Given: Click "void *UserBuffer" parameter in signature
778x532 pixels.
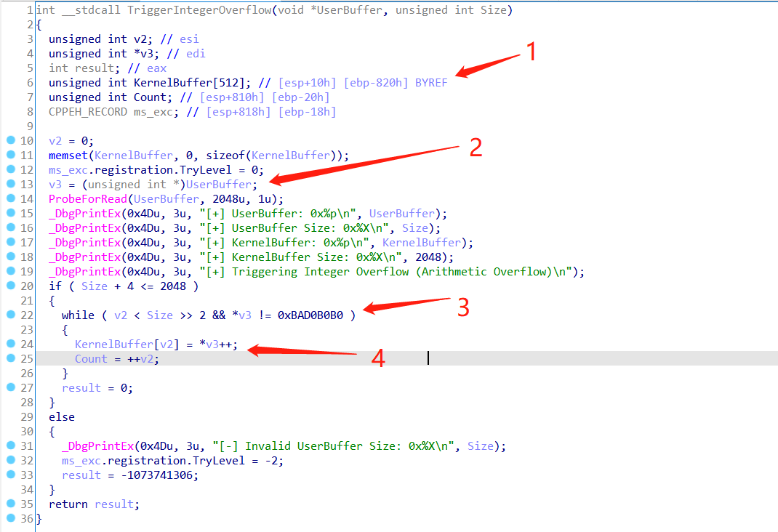Looking at the screenshot, I should (x=330, y=10).
